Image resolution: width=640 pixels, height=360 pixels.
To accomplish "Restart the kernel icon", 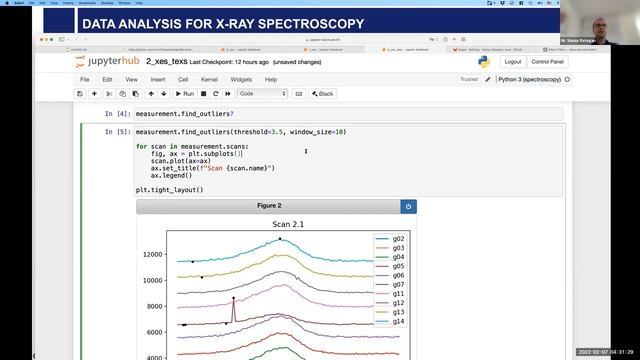I will (x=216, y=94).
